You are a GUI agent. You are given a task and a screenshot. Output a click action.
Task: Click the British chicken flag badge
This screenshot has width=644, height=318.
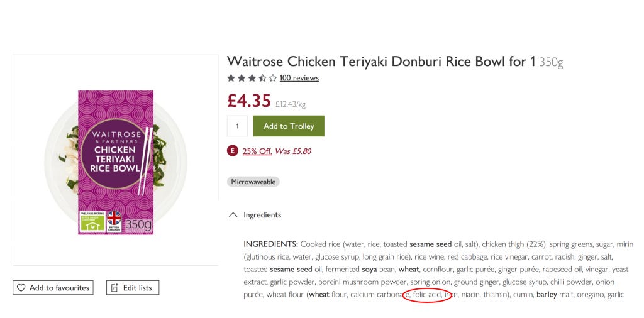[x=114, y=222]
